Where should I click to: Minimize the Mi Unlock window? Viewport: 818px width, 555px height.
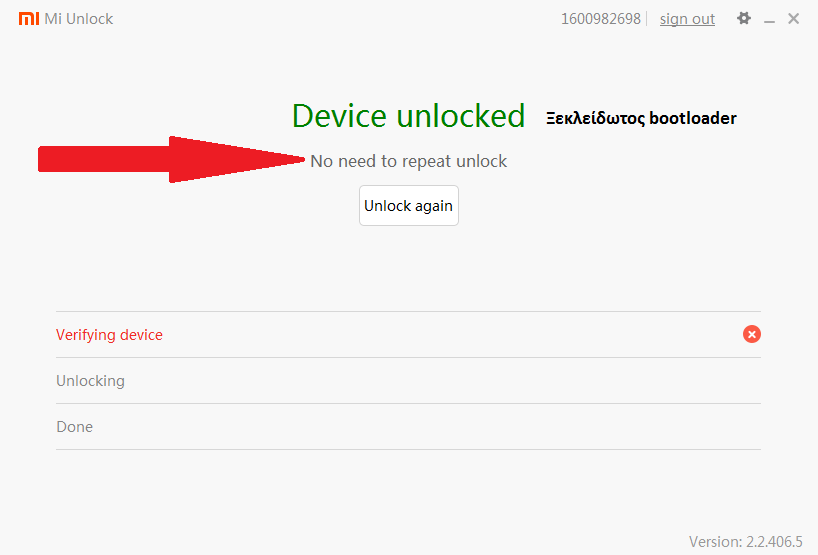[x=769, y=19]
